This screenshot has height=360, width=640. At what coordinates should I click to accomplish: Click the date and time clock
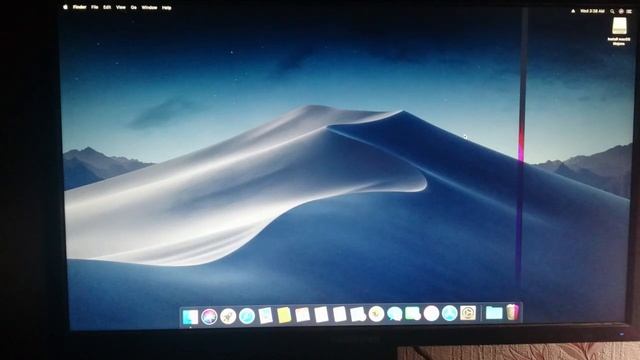pyautogui.click(x=592, y=11)
